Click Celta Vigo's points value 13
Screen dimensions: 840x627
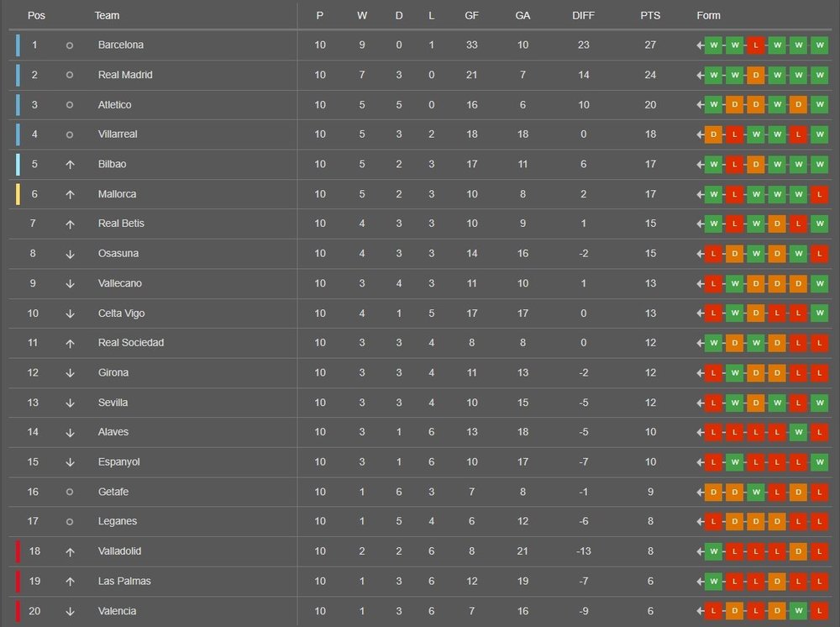pyautogui.click(x=650, y=313)
